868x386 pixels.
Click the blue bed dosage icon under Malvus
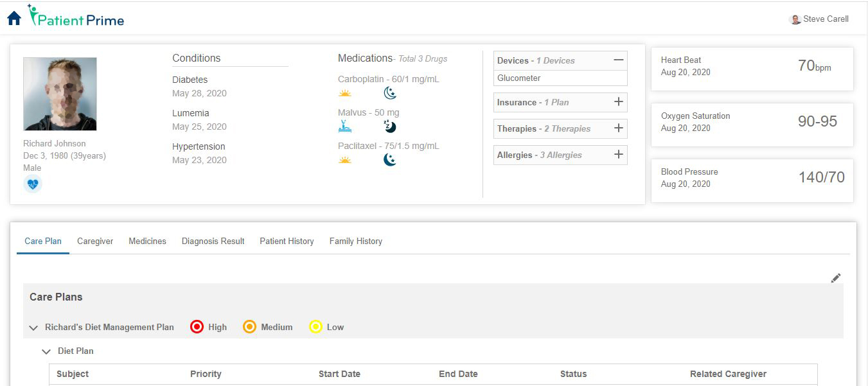click(x=344, y=127)
